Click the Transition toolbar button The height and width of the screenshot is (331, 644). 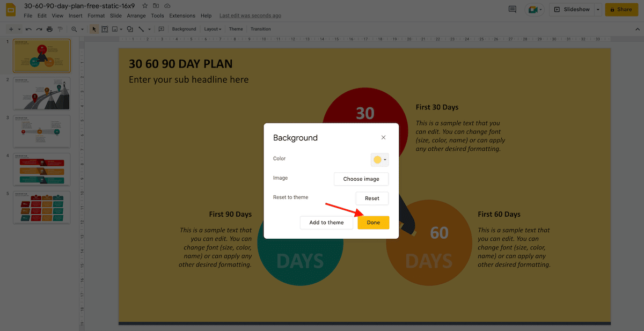tap(261, 29)
